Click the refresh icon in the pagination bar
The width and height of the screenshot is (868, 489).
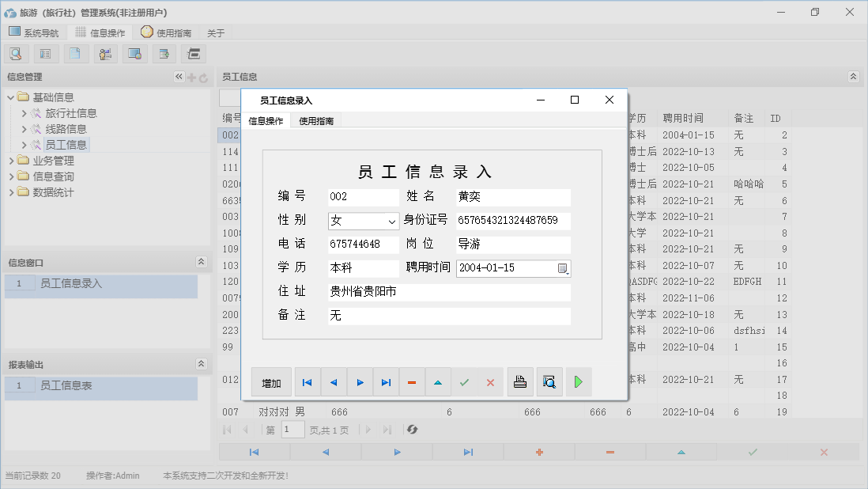point(411,430)
